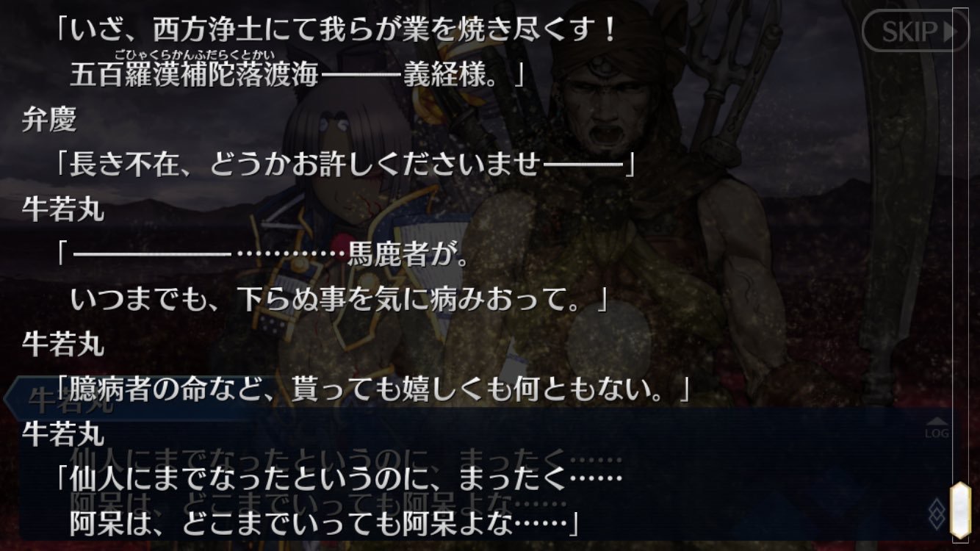
Task: Select the 弁慶 speaker name label
Action: tap(49, 120)
